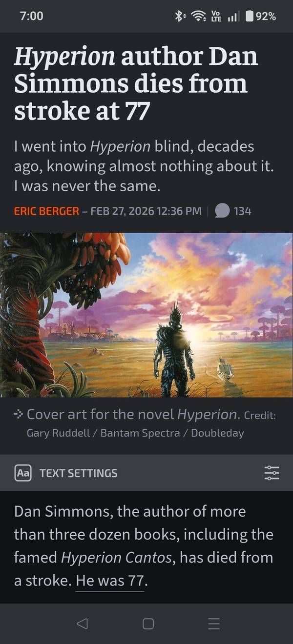Tap the Hyperion cover art image
The width and height of the screenshot is (293, 644).
tap(146, 315)
